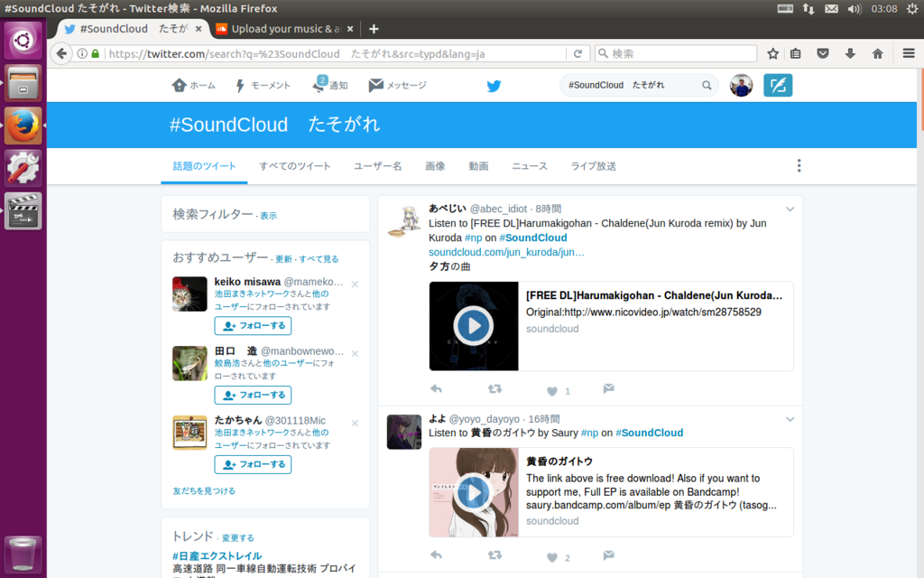Refresh suggested users with 更新
The image size is (924, 578).
pyautogui.click(x=283, y=259)
